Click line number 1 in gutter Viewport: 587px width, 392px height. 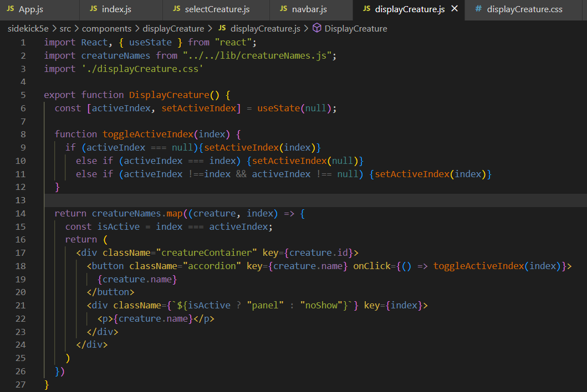click(x=23, y=43)
